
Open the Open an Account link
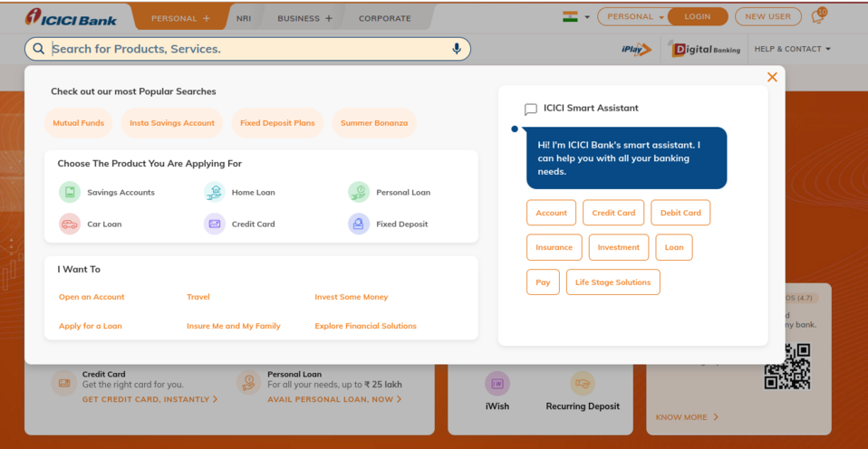point(92,297)
